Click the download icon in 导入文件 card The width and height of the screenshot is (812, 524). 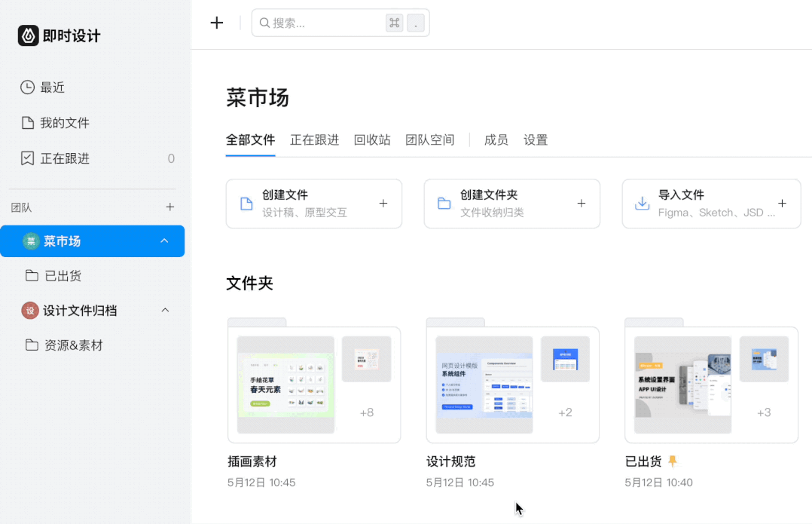tap(642, 203)
